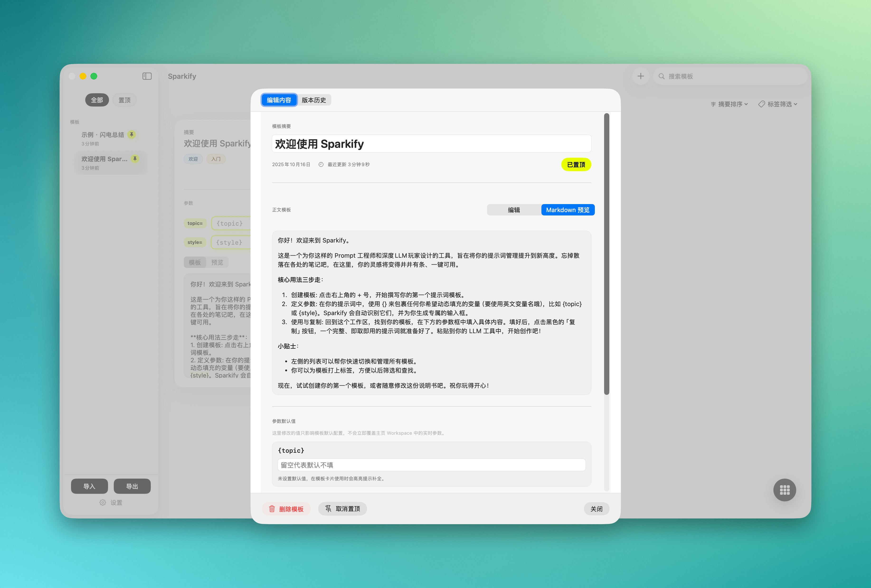Select the Markdown 预览 segment
The image size is (871, 588).
click(x=568, y=210)
